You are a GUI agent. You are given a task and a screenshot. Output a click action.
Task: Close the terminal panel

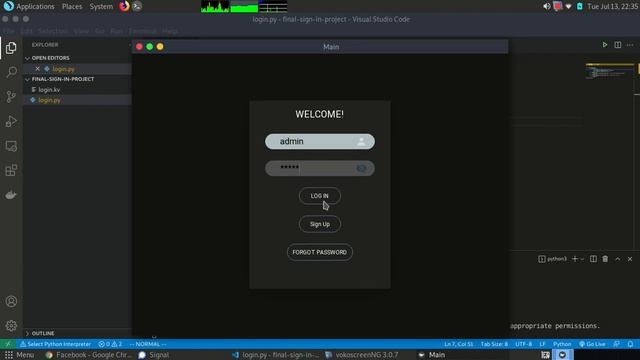[630, 259]
